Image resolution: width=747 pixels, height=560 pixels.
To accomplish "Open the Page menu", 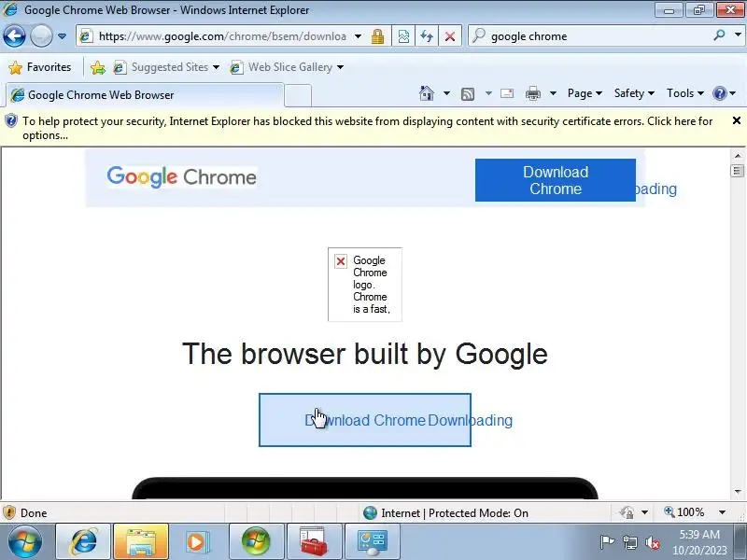I will point(585,93).
